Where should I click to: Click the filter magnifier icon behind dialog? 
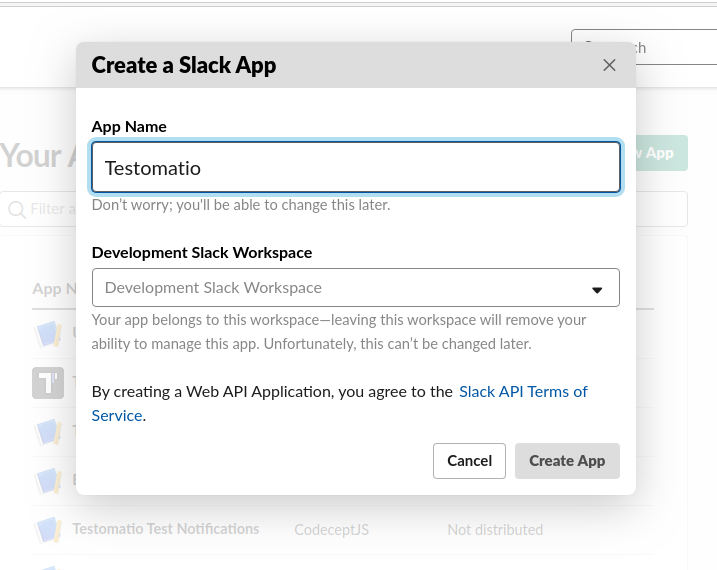(x=17, y=209)
